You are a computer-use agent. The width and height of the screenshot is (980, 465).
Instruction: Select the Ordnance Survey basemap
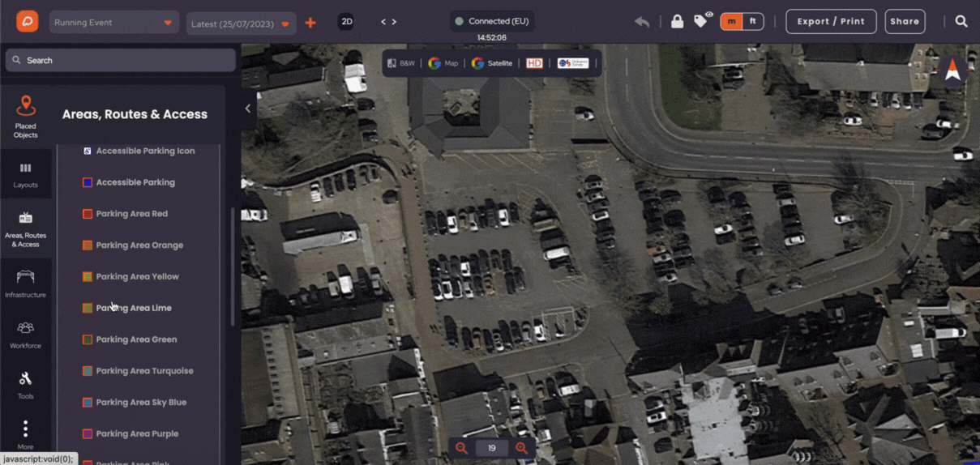pyautogui.click(x=573, y=63)
